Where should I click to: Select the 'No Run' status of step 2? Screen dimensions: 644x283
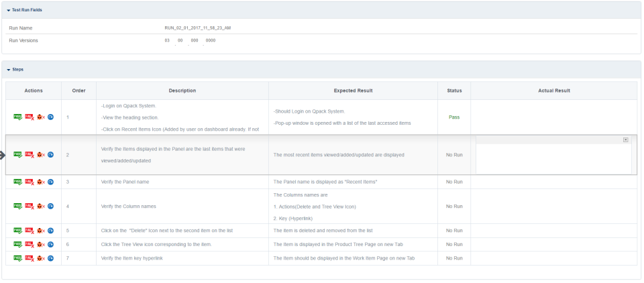point(454,155)
